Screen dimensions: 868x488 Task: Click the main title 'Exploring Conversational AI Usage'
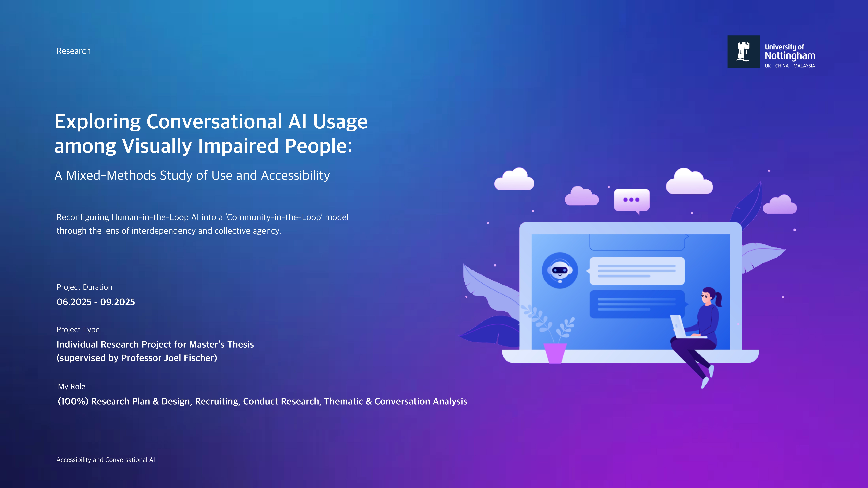pyautogui.click(x=211, y=122)
